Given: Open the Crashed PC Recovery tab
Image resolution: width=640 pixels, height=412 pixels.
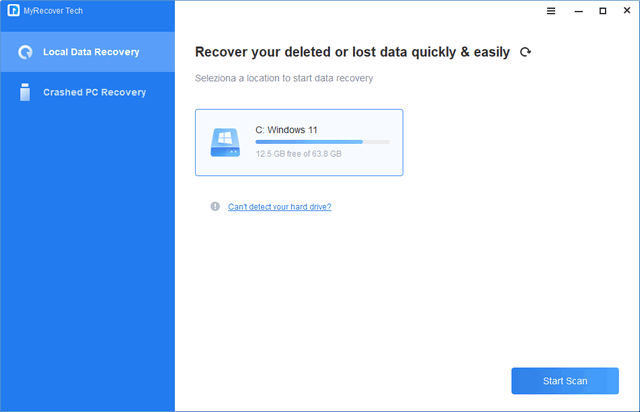Looking at the screenshot, I should pyautogui.click(x=94, y=92).
